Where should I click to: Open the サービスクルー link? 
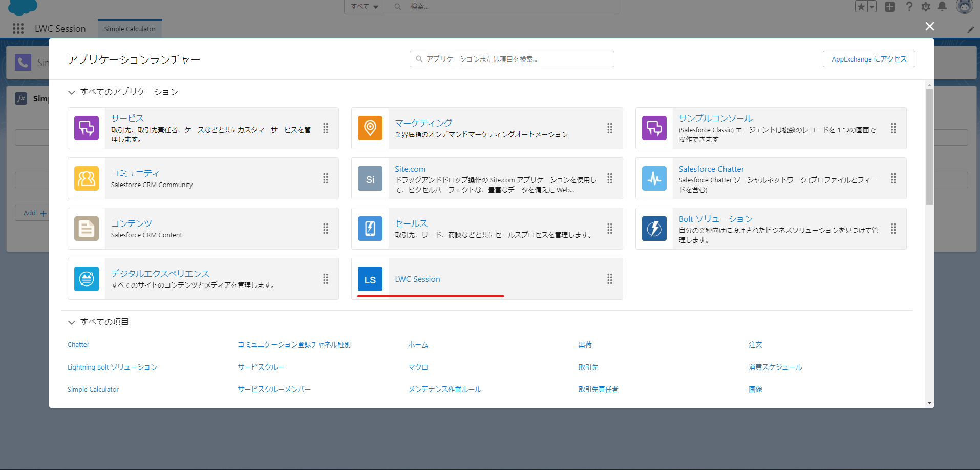click(261, 367)
